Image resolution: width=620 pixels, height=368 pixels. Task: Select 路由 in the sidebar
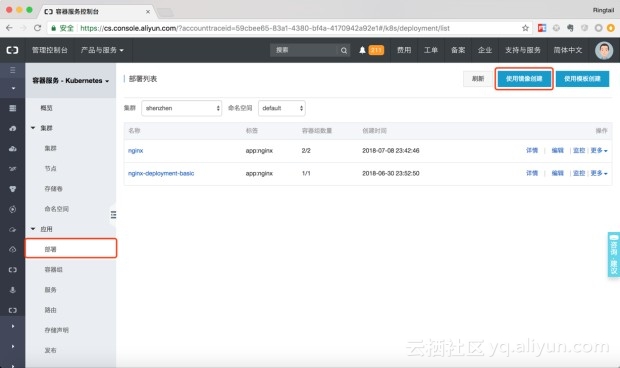coord(50,310)
